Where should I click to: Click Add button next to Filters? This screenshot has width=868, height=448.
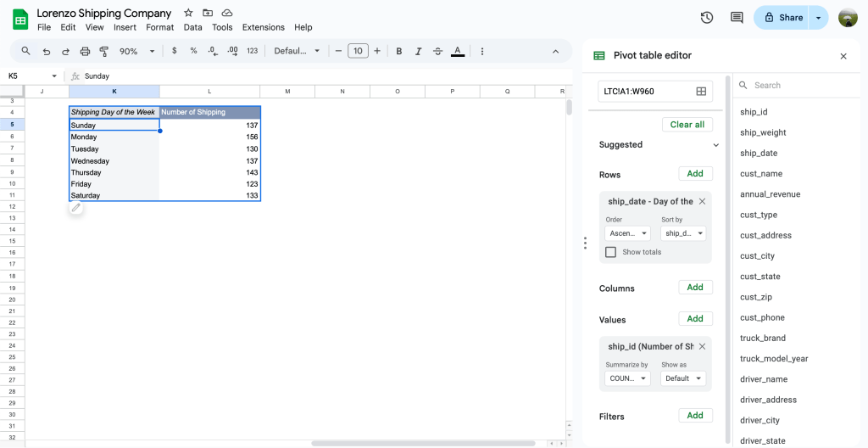pyautogui.click(x=695, y=416)
